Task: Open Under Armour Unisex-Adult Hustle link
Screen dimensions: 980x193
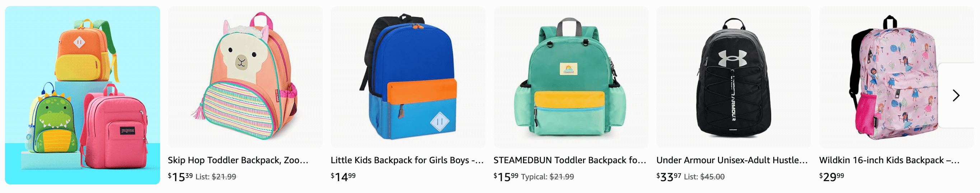Action: [732, 160]
